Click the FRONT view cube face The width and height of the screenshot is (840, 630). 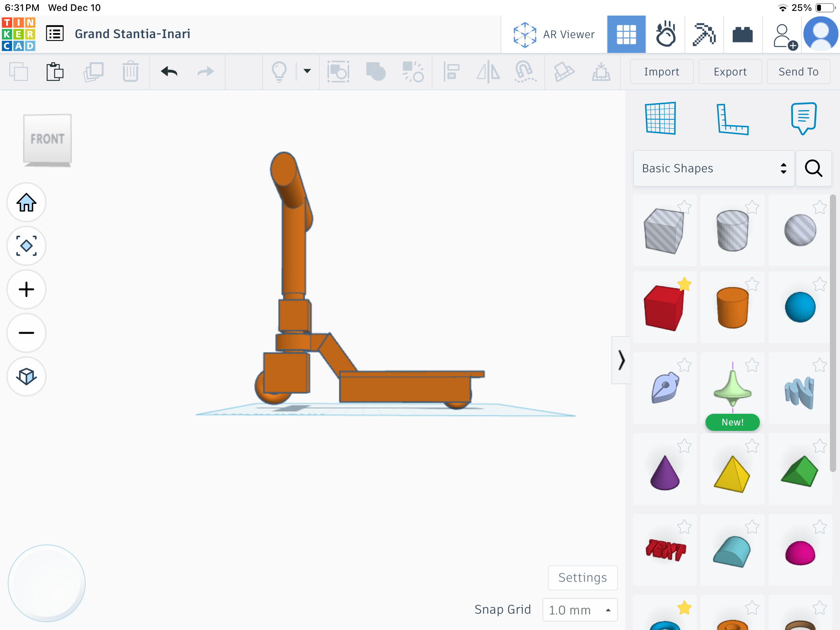click(x=47, y=138)
